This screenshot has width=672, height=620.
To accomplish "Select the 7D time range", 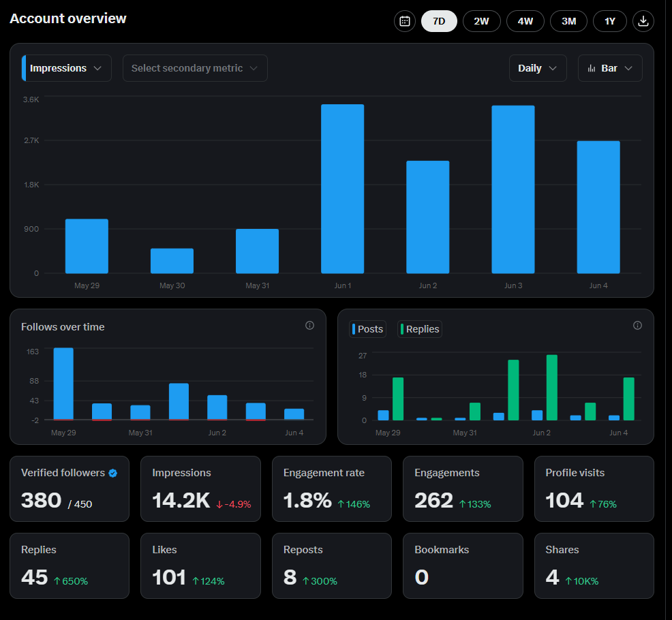I will pos(439,21).
